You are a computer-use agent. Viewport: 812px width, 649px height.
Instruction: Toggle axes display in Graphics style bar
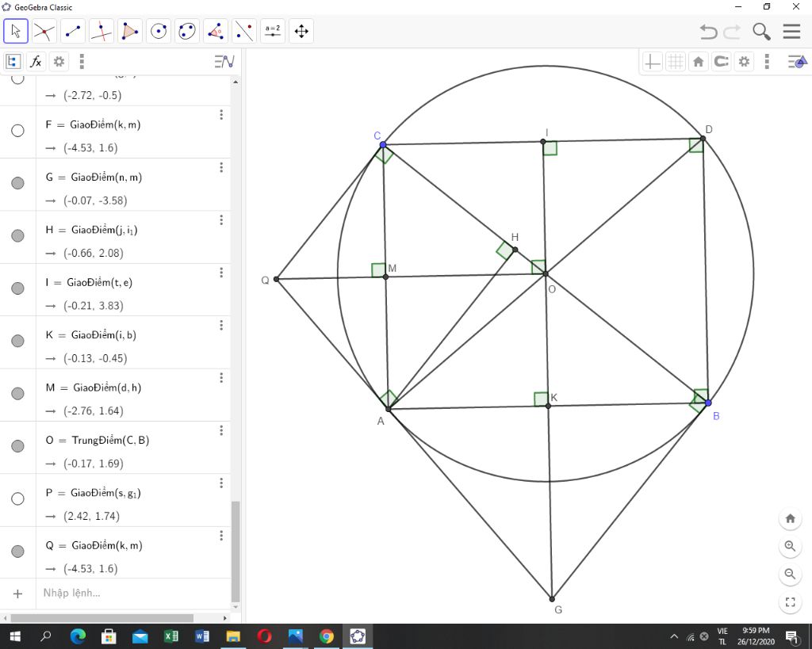[x=652, y=62]
